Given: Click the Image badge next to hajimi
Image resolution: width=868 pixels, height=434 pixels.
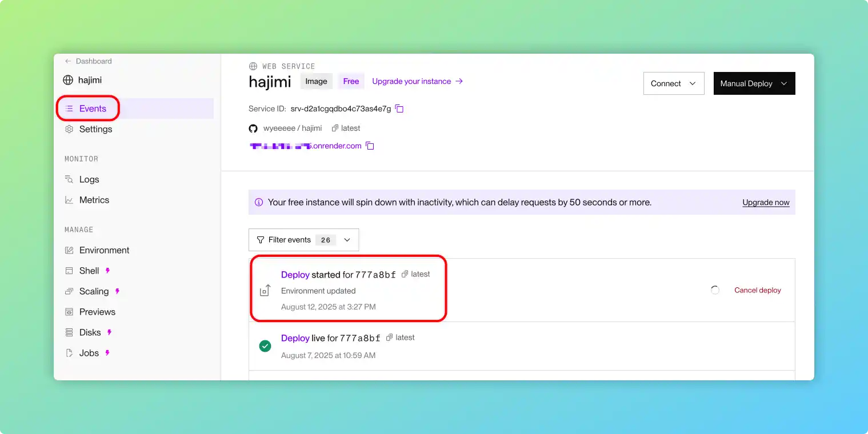Looking at the screenshot, I should tap(316, 81).
